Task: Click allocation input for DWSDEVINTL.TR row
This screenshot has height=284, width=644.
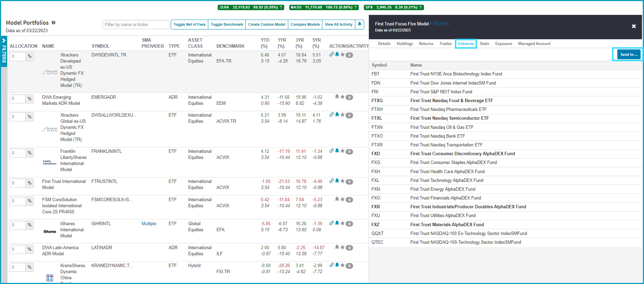Action: 18,56
